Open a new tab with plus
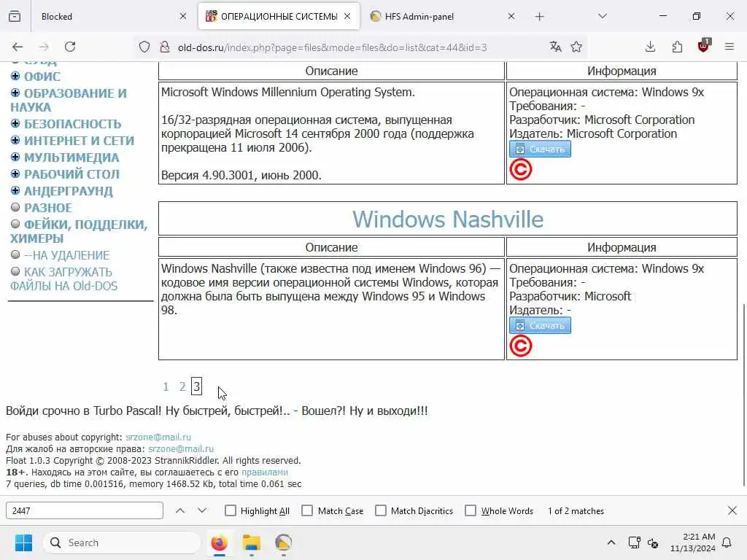The image size is (747, 560). coord(539,17)
